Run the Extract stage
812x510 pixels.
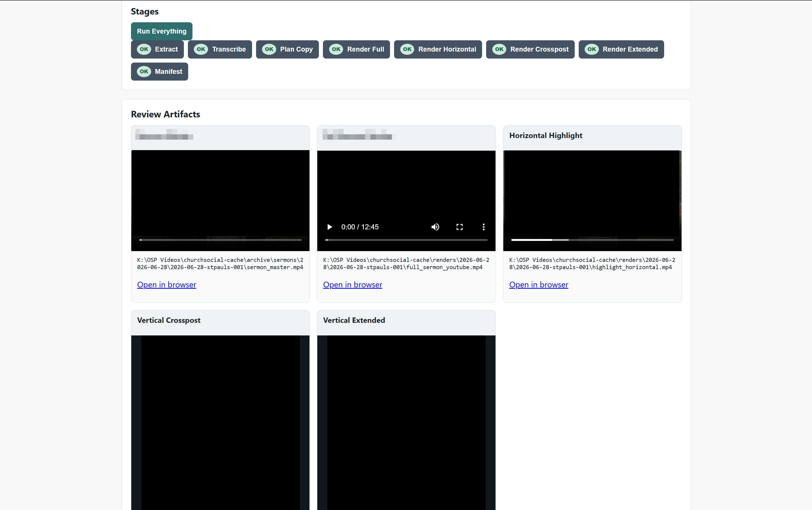coord(157,49)
